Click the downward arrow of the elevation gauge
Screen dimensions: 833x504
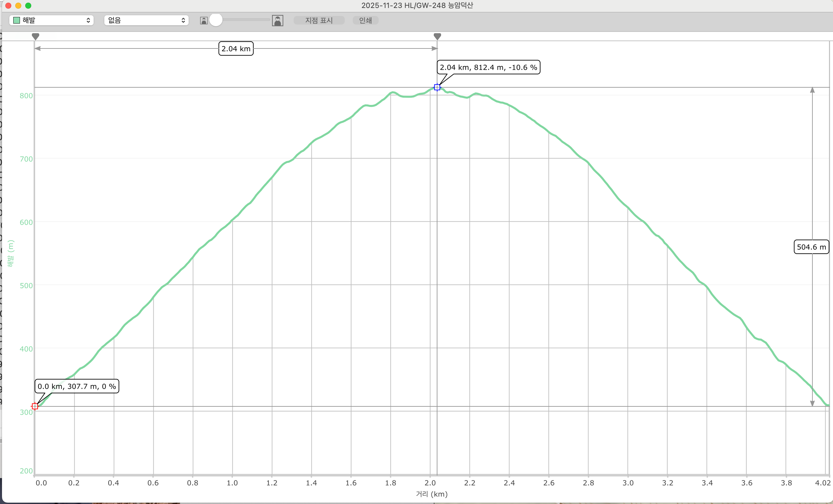812,403
